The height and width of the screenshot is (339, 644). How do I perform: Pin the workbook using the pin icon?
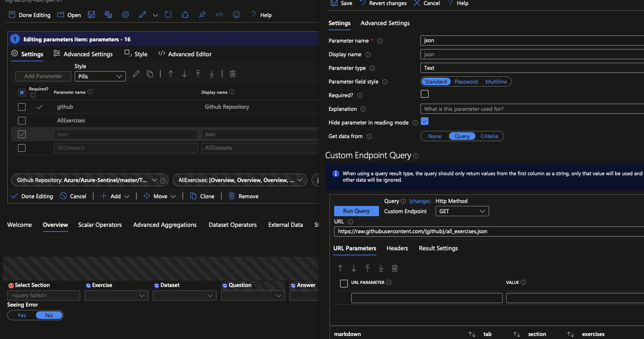pyautogui.click(x=202, y=14)
